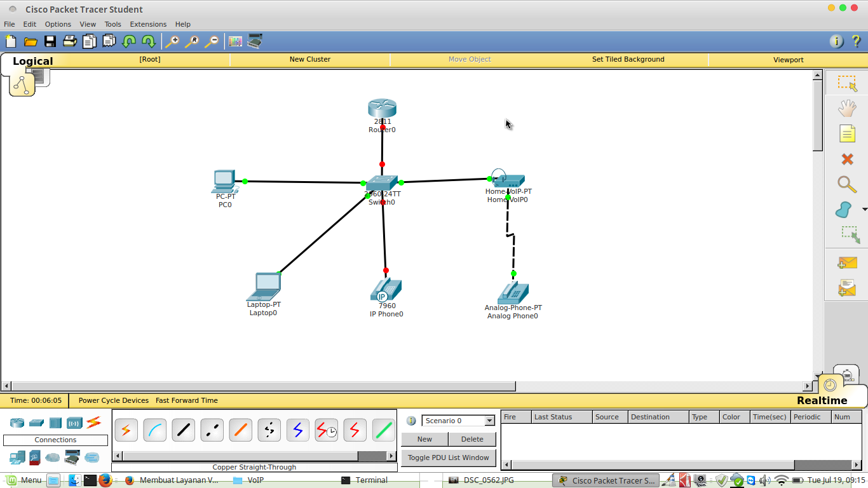
Task: Select the Automatic connection lightning icon
Action: [x=126, y=430]
